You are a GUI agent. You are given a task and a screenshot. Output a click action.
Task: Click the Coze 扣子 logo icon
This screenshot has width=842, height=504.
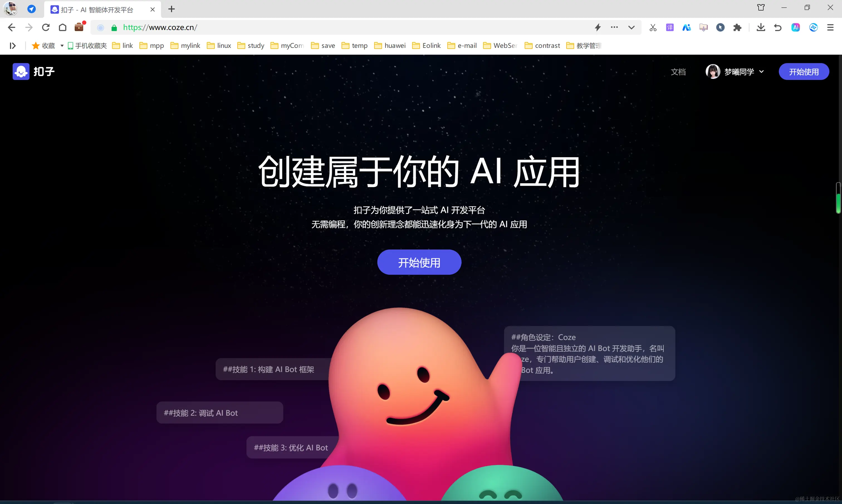click(21, 71)
